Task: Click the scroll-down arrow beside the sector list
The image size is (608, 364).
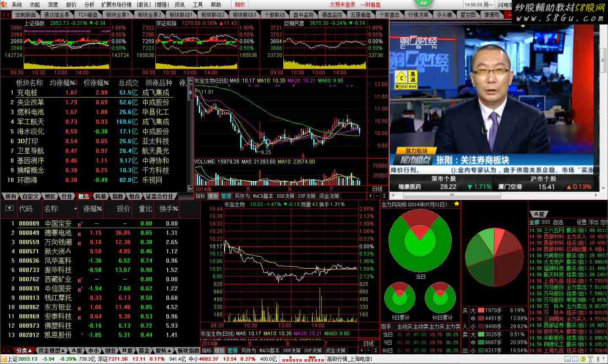Action: click(190, 189)
